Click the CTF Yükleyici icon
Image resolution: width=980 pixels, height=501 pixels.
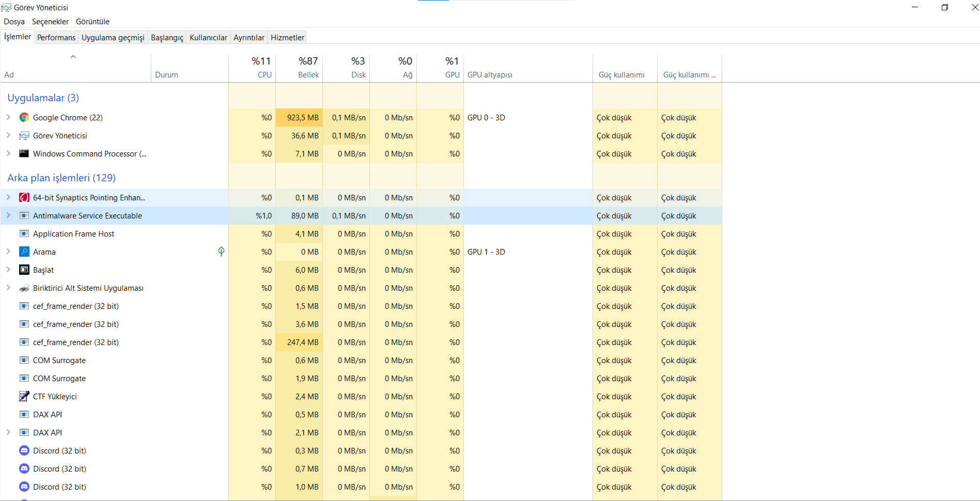(24, 397)
